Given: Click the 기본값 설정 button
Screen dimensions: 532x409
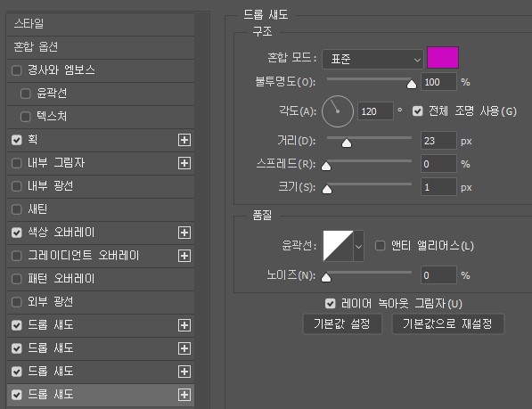Looking at the screenshot, I should [x=342, y=323].
